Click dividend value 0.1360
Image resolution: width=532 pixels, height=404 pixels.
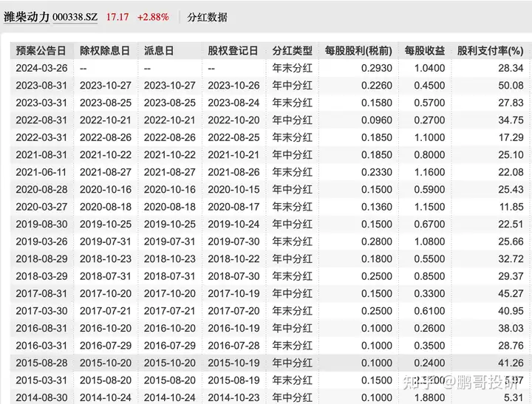[x=377, y=207]
